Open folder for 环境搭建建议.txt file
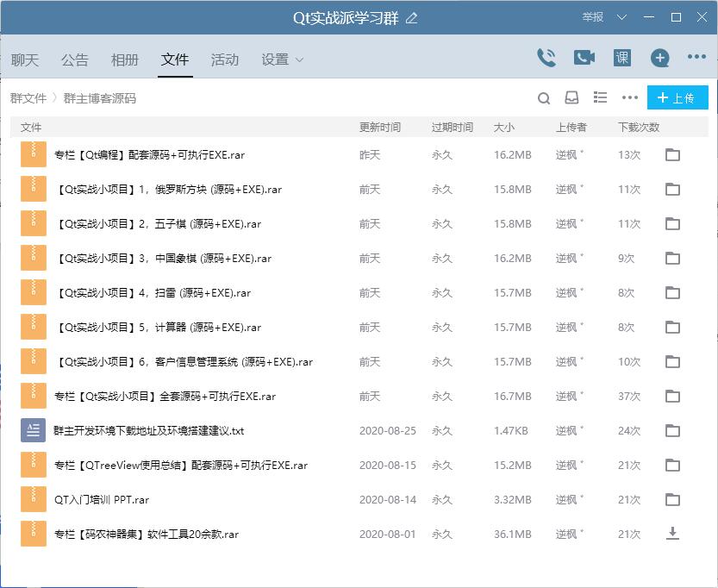Image resolution: width=718 pixels, height=588 pixels. (x=672, y=430)
